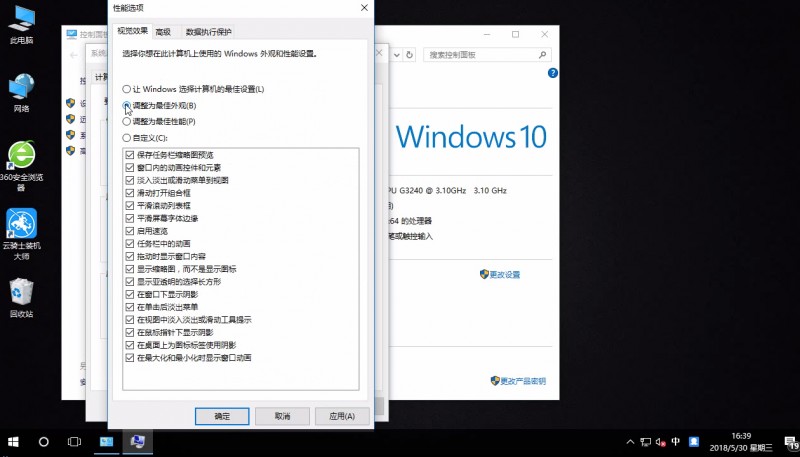Click the refresh button in the address bar
The image size is (800, 457).
409,55
